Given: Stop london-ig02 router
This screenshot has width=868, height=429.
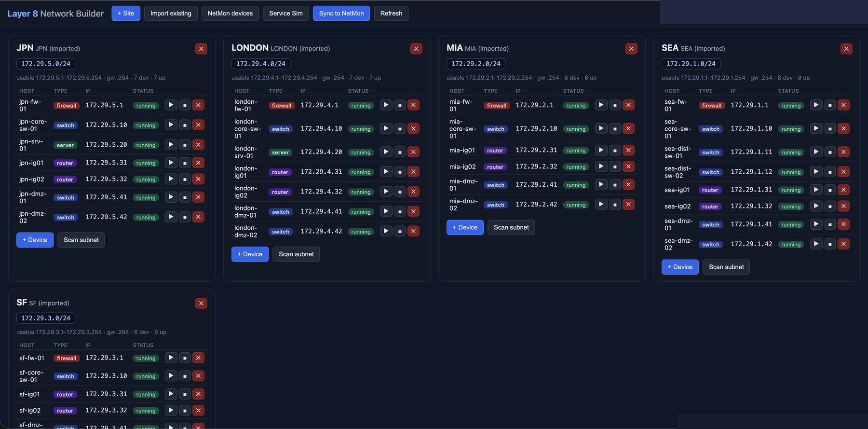Looking at the screenshot, I should click(400, 192).
